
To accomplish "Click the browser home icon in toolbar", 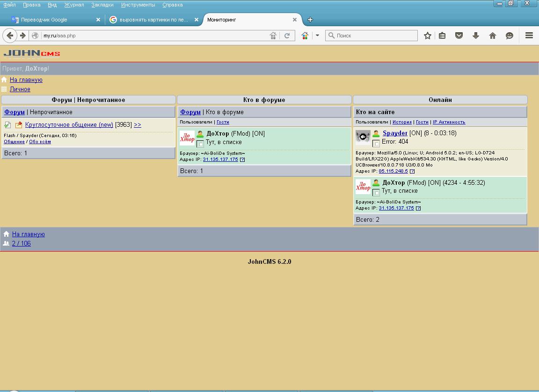I will (493, 36).
